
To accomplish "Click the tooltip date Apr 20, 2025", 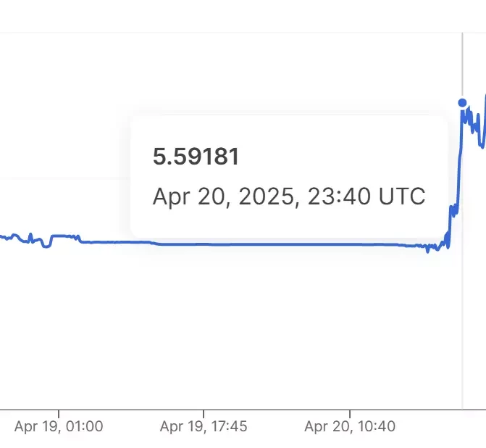I will pos(223,196).
